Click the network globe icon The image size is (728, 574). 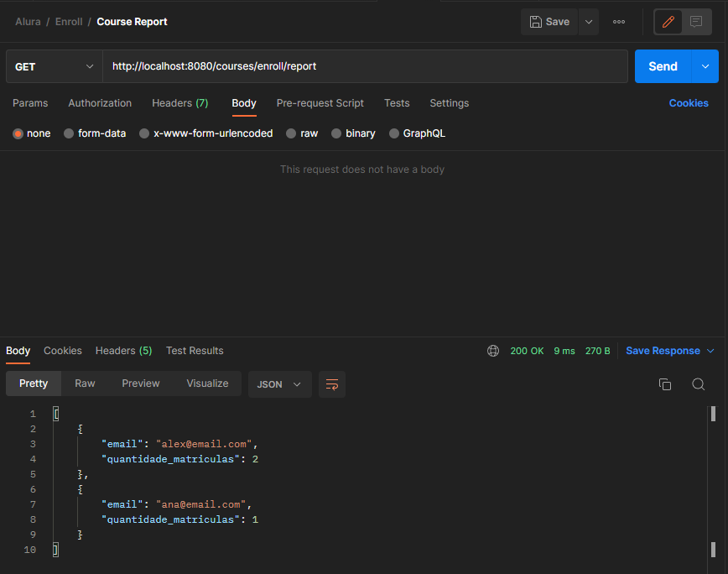[x=493, y=351]
